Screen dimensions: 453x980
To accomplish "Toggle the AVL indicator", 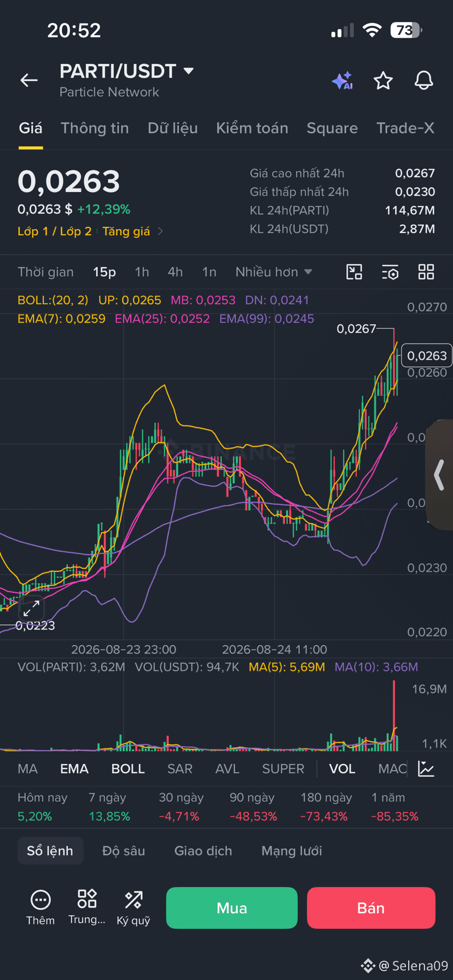I will coord(228,768).
